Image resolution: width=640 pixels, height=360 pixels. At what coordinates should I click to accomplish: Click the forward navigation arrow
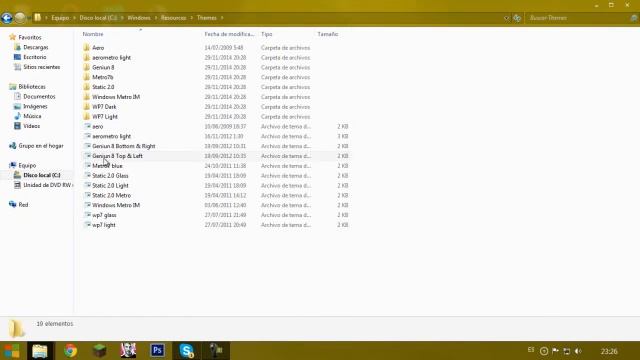20,18
